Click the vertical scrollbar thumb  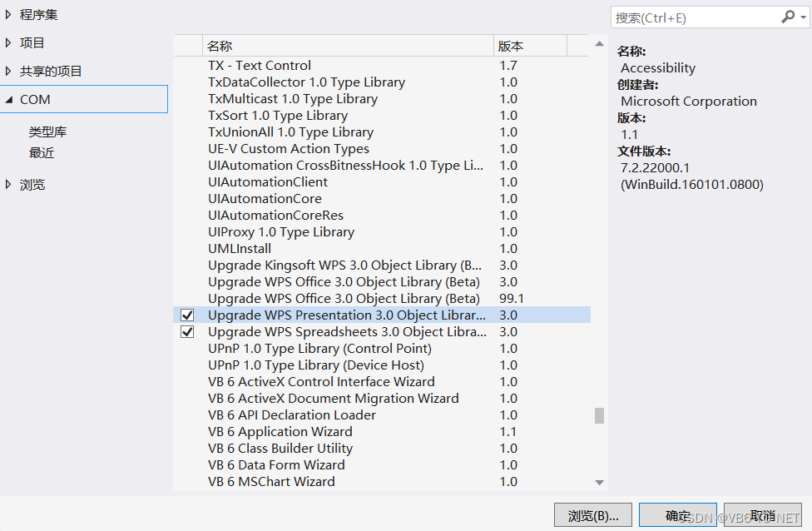click(599, 415)
